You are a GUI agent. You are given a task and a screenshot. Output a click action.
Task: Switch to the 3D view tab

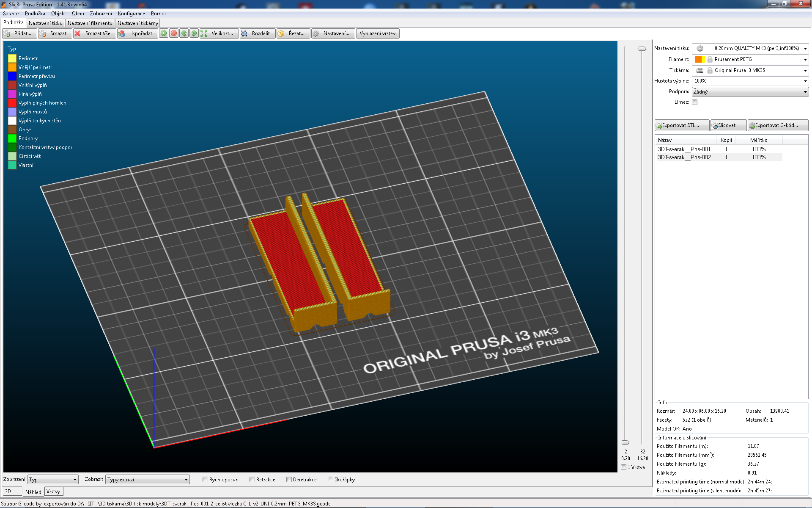pos(11,491)
